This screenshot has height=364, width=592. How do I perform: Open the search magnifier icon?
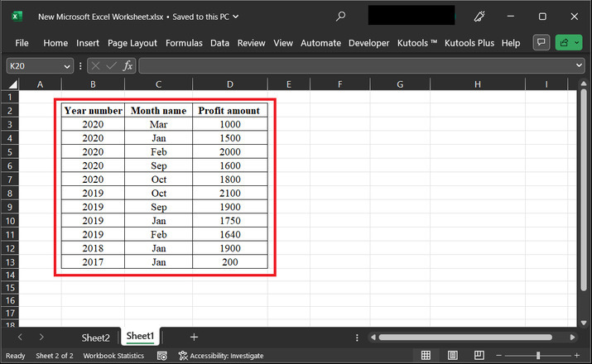(x=340, y=17)
